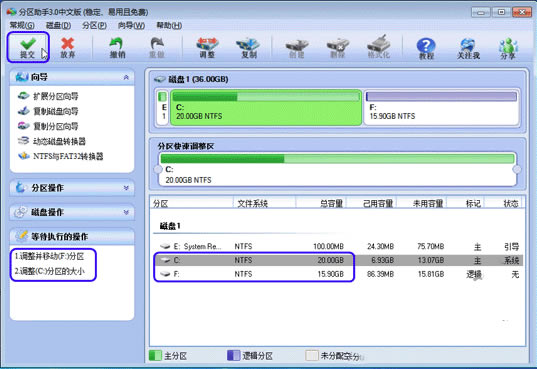Click the disk icon of the E: System Re... row

[x=165, y=246]
